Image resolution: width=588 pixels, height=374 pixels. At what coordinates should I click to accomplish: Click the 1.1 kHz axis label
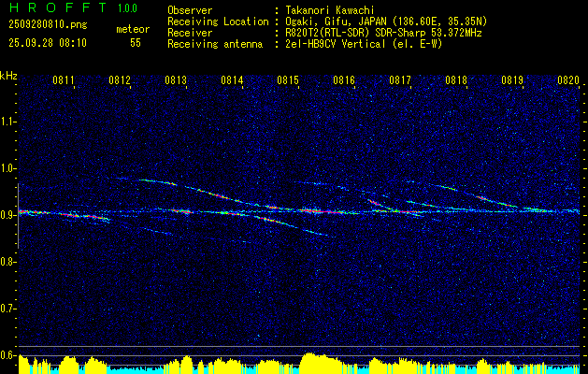pyautogui.click(x=7, y=122)
